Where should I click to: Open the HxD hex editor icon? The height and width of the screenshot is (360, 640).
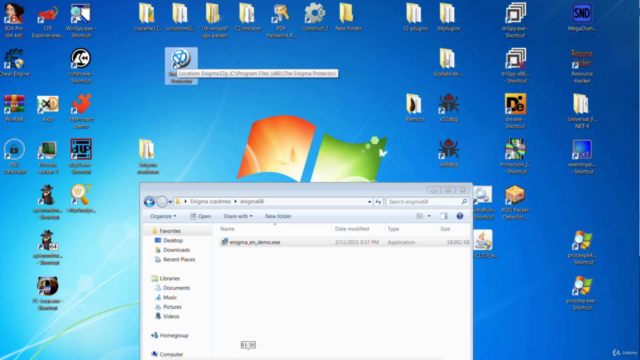(47, 108)
